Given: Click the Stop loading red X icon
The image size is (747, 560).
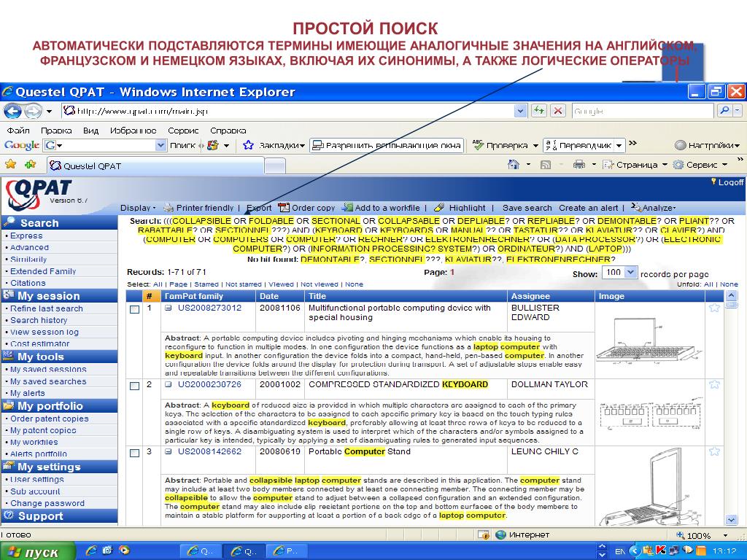Looking at the screenshot, I should (557, 111).
